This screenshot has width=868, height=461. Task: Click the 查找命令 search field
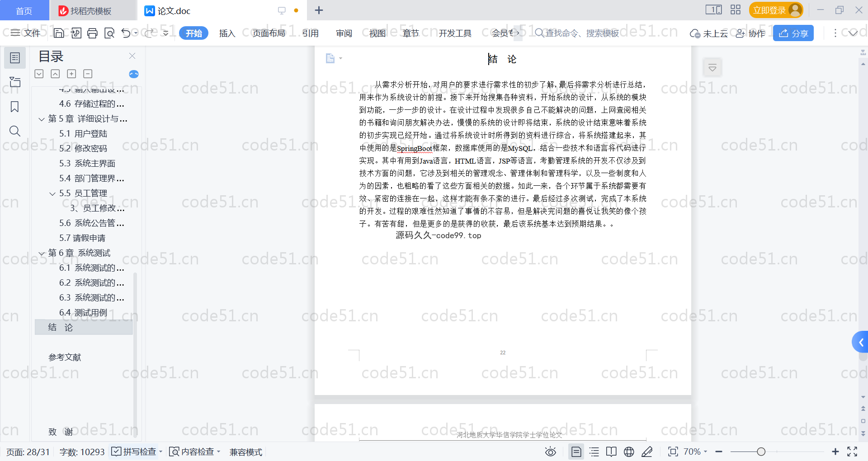[x=577, y=33]
